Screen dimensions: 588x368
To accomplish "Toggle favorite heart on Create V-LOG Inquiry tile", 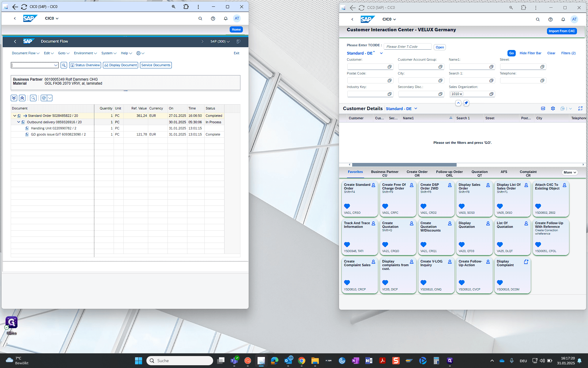I will (x=424, y=283).
